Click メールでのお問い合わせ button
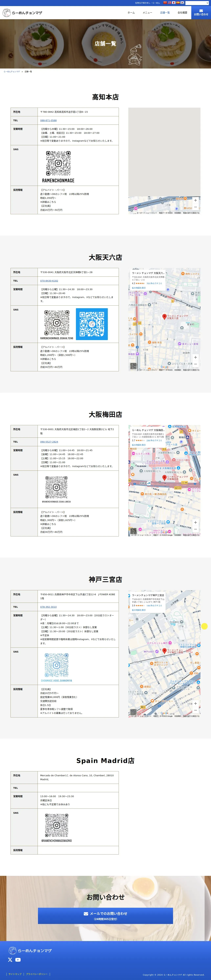The image size is (211, 980). tap(105, 916)
